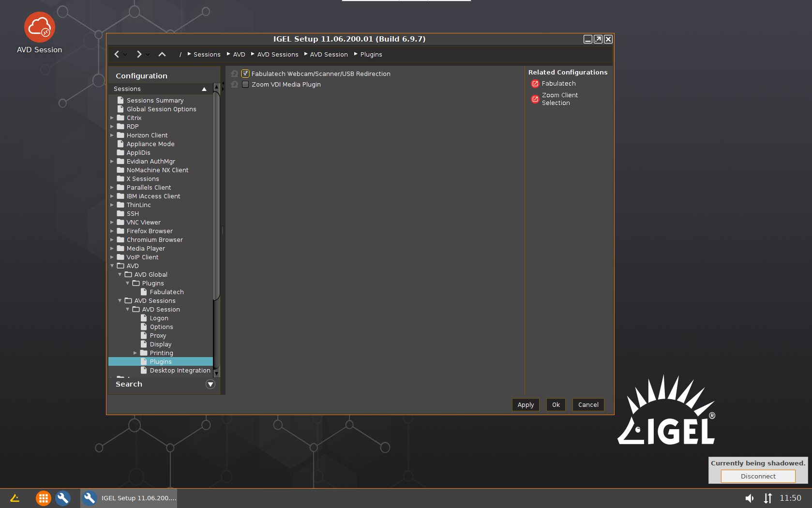Click the Ok button
Screen dimensions: 812x508
[x=556, y=405]
